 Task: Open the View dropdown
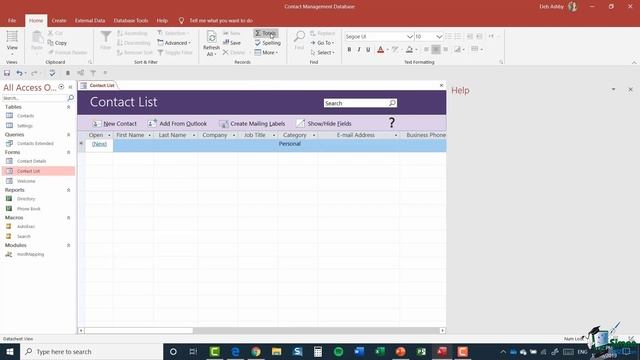point(12,44)
